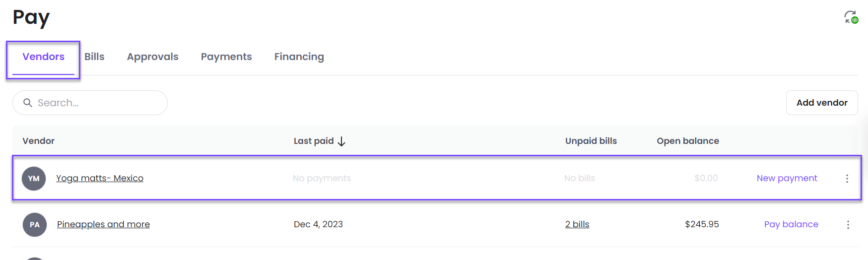Click the QuickBooks sync status icon
This screenshot has height=260, width=868.
point(851,17)
